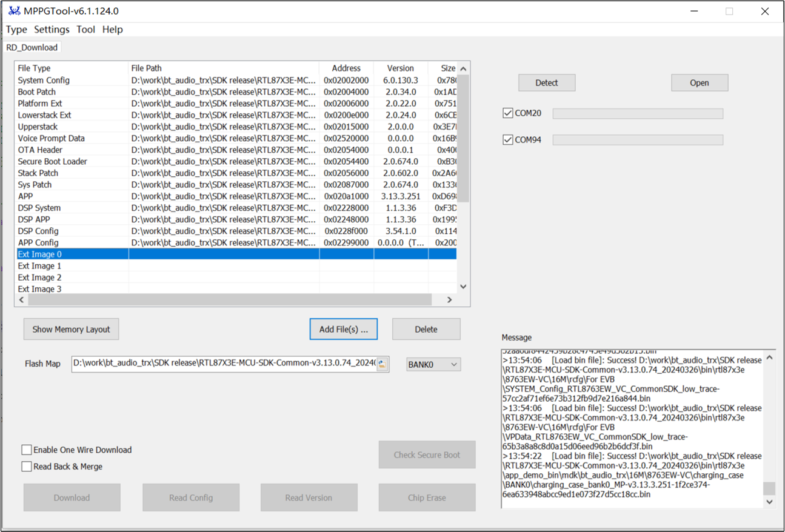Viewport: 785px width, 532px height.
Task: Click the Flash Map browse file icon
Action: (x=382, y=364)
